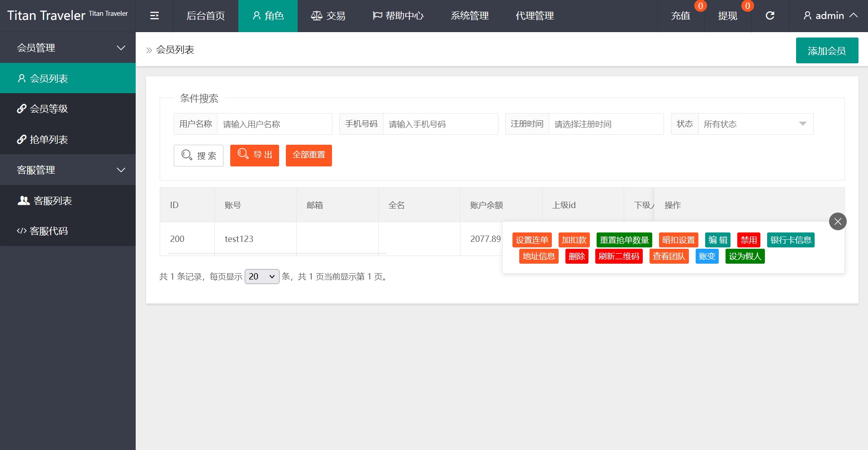Click the 请输入用户名称 username input field
Screen dimensions: 868x450
275,124
